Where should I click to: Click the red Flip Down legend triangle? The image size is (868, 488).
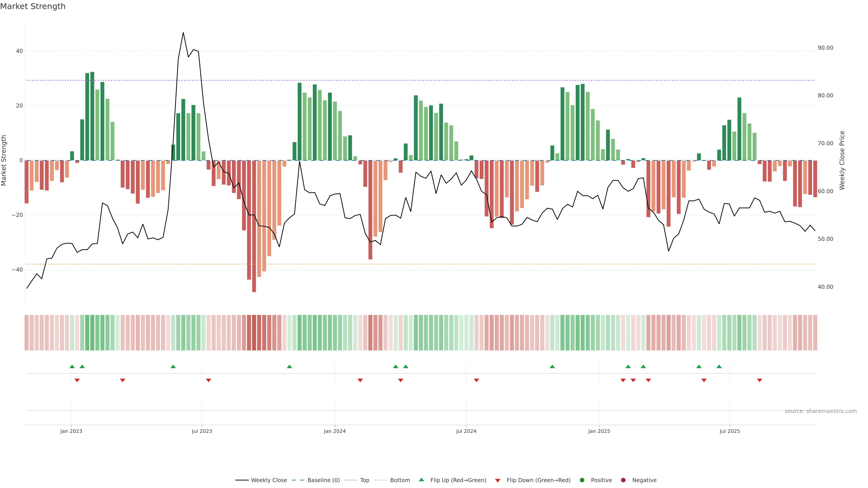[498, 480]
